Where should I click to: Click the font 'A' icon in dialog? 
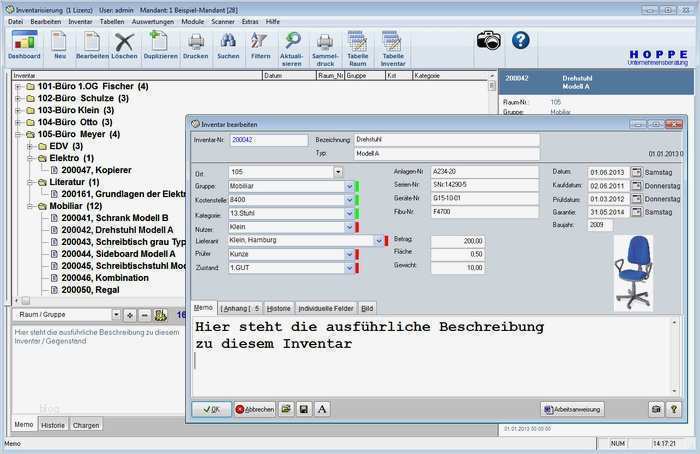pyautogui.click(x=322, y=409)
